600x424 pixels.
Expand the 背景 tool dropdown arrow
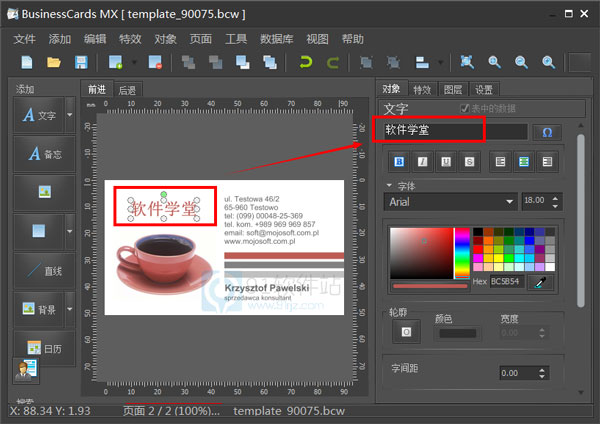[x=69, y=310]
